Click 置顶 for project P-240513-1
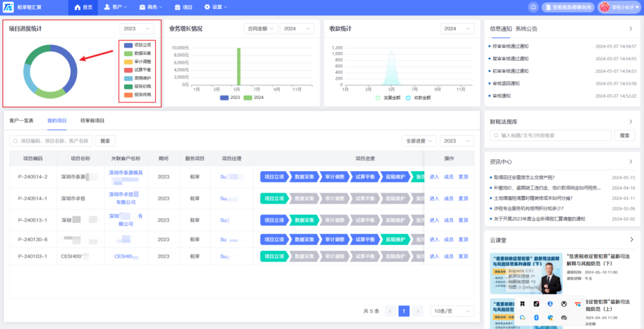This screenshot has width=644, height=329. tap(463, 220)
